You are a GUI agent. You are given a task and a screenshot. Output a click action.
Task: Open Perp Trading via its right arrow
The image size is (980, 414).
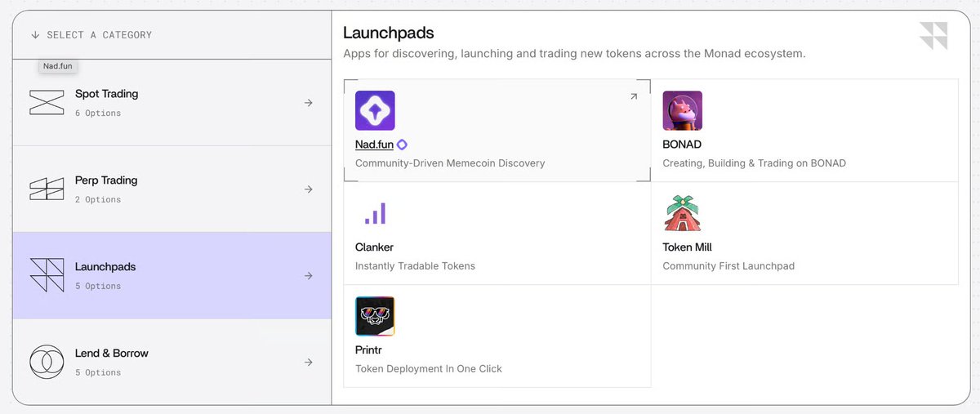point(308,189)
